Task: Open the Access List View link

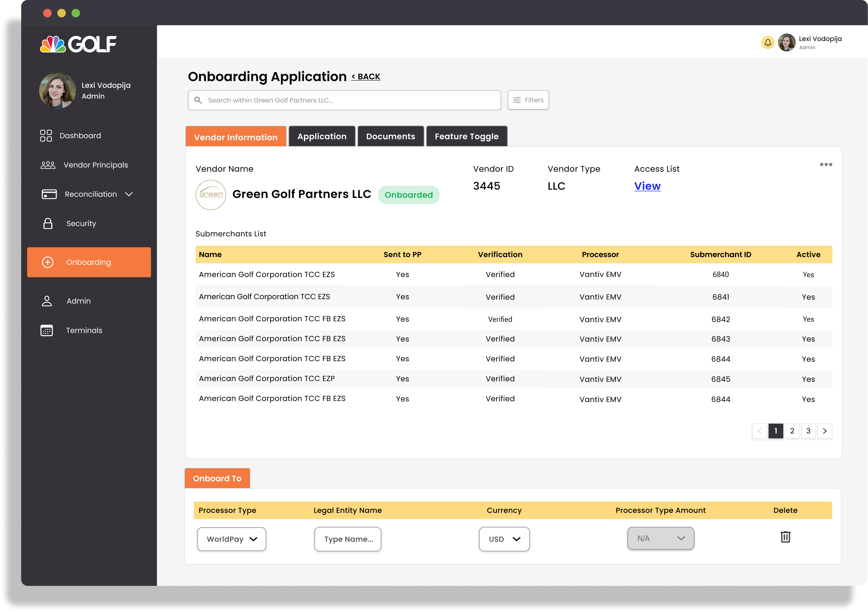Action: pos(647,186)
